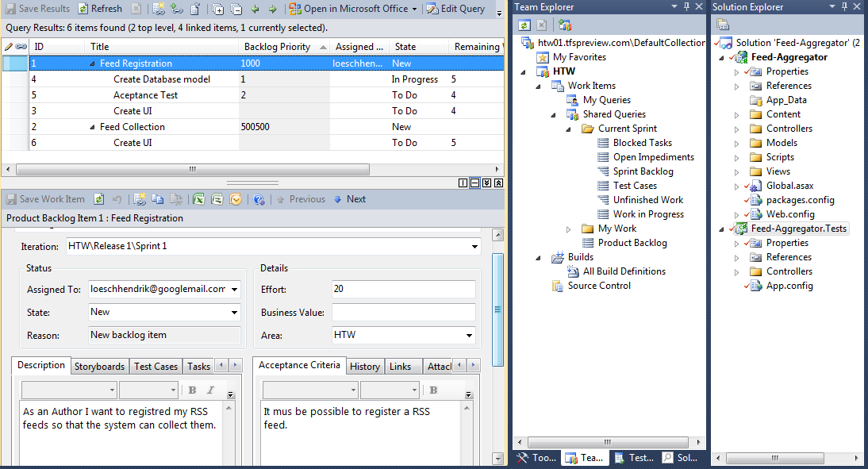Click the green indent right arrow icon
The width and height of the screenshot is (868, 469).
tap(272, 9)
